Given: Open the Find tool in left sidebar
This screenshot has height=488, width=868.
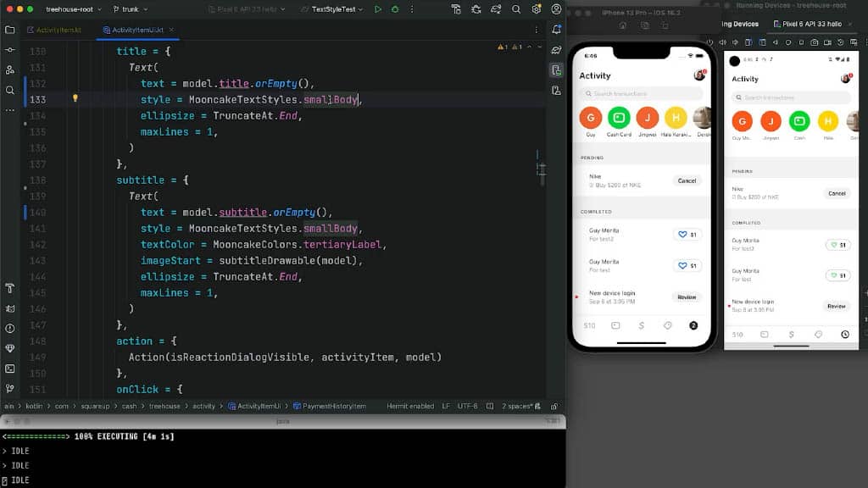Looking at the screenshot, I should pos(10,90).
